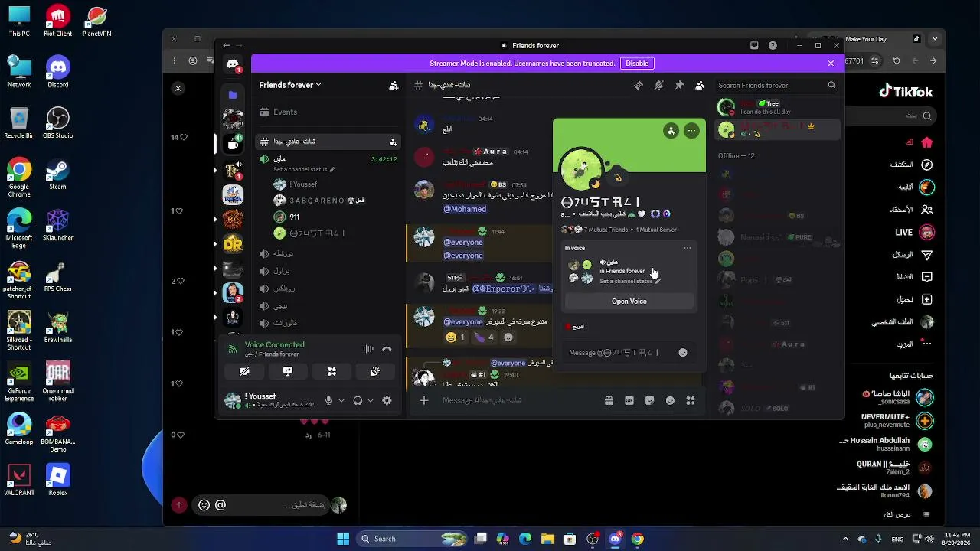Open In voice section options
980x551 pixels.
[x=688, y=248]
